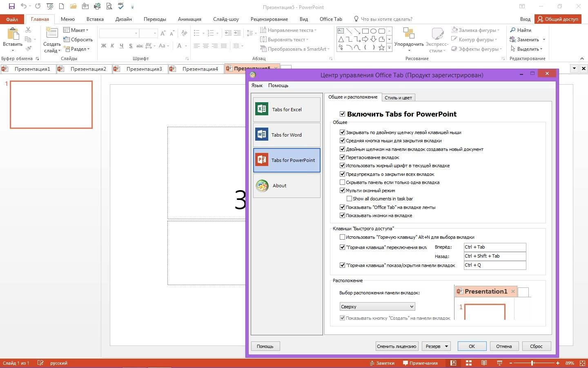Click Отмена to cancel dialog
The image size is (588, 368).
(504, 346)
